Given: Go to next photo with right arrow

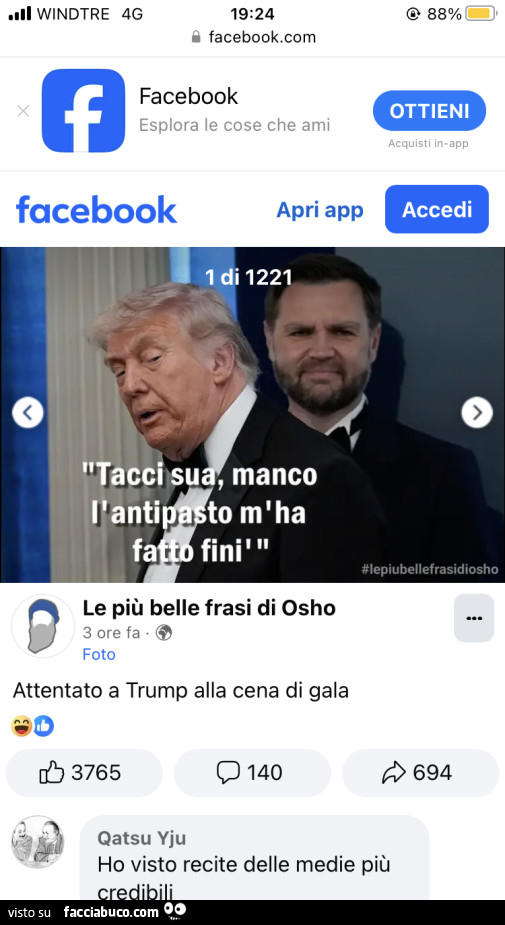Looking at the screenshot, I should tap(477, 412).
